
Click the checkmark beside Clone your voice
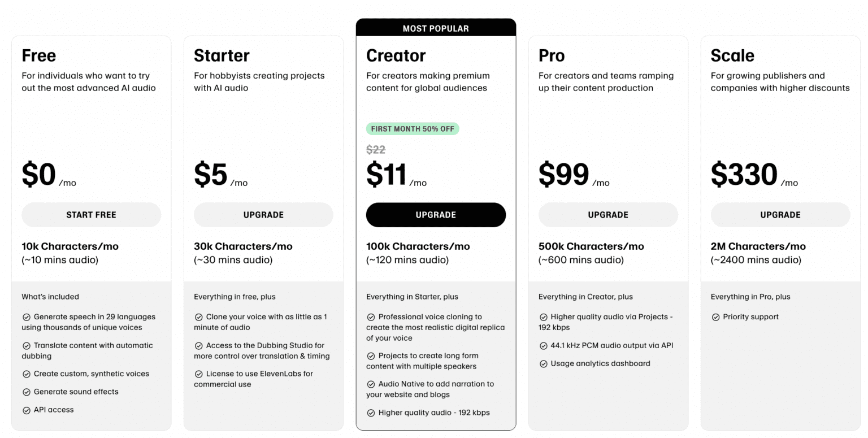[199, 317]
